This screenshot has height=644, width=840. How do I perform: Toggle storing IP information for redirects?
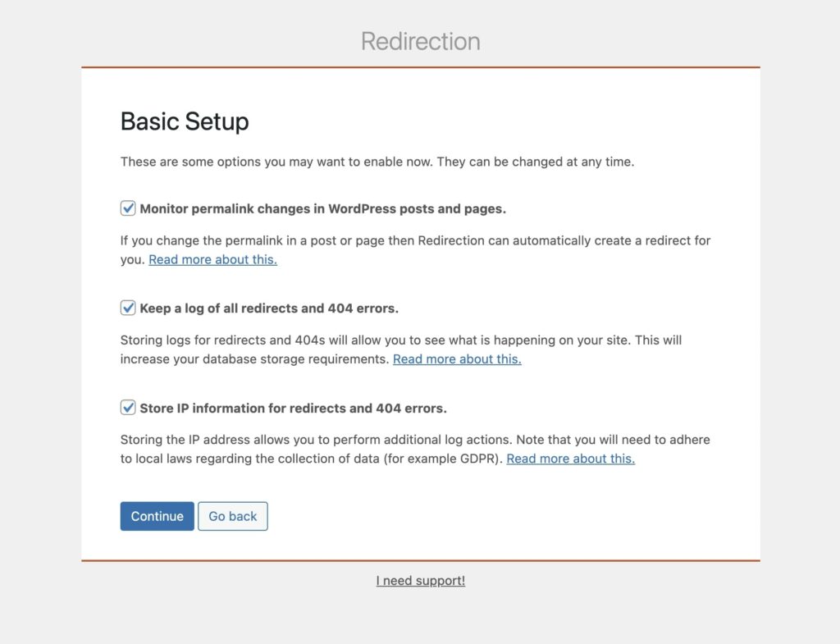coord(128,407)
